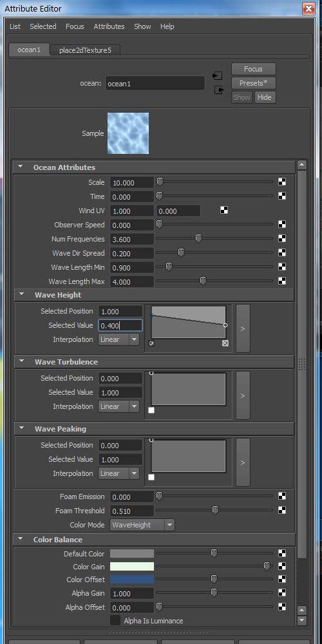Click the Presets* button
The width and height of the screenshot is (322, 644).
pyautogui.click(x=253, y=83)
